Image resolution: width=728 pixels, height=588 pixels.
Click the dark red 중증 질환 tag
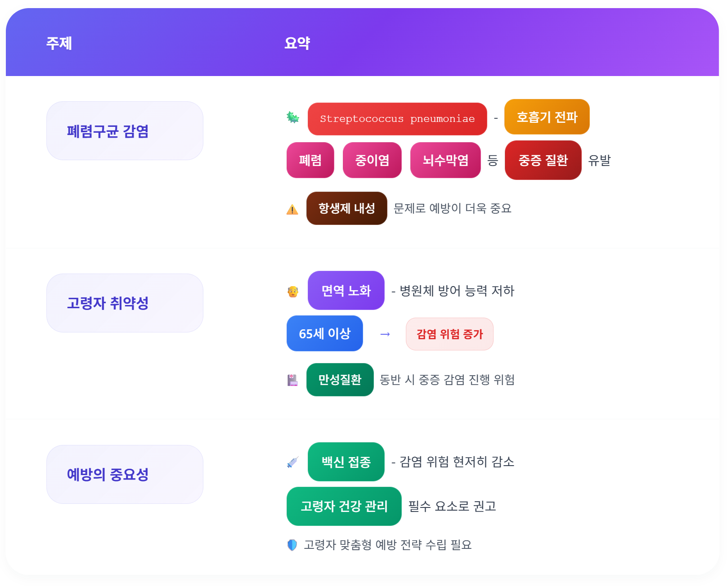point(543,160)
